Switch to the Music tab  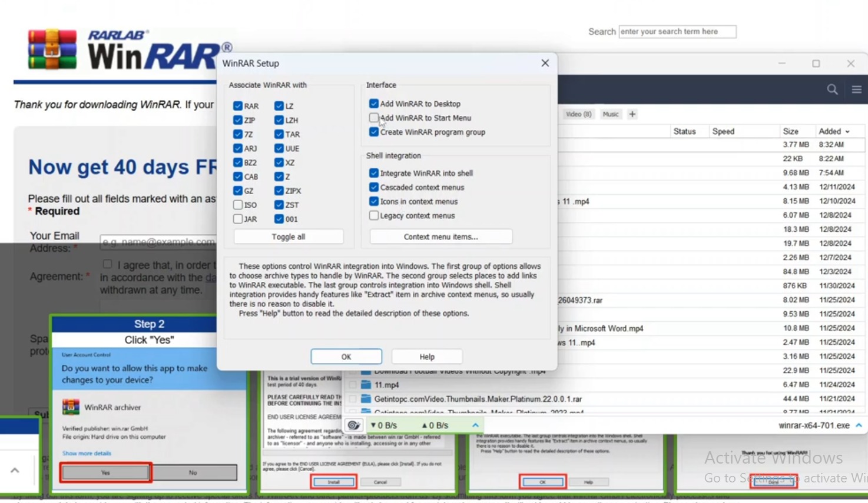[611, 114]
